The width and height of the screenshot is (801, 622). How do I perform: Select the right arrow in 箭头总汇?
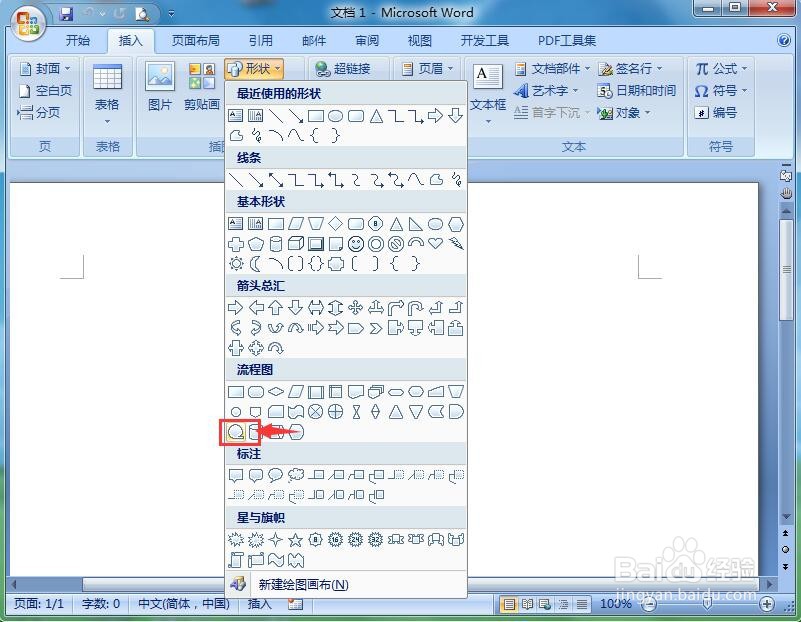[x=235, y=307]
